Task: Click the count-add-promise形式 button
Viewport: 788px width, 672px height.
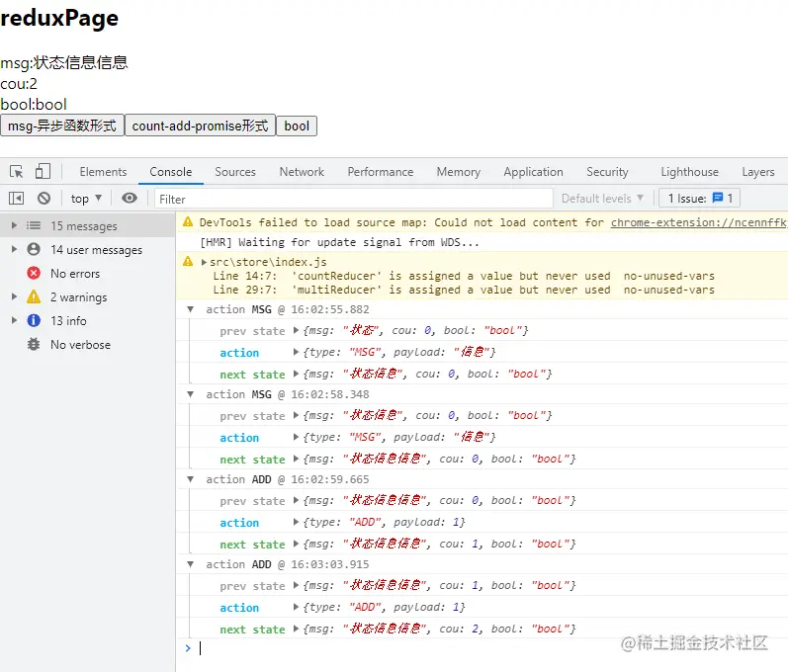Action: point(200,126)
